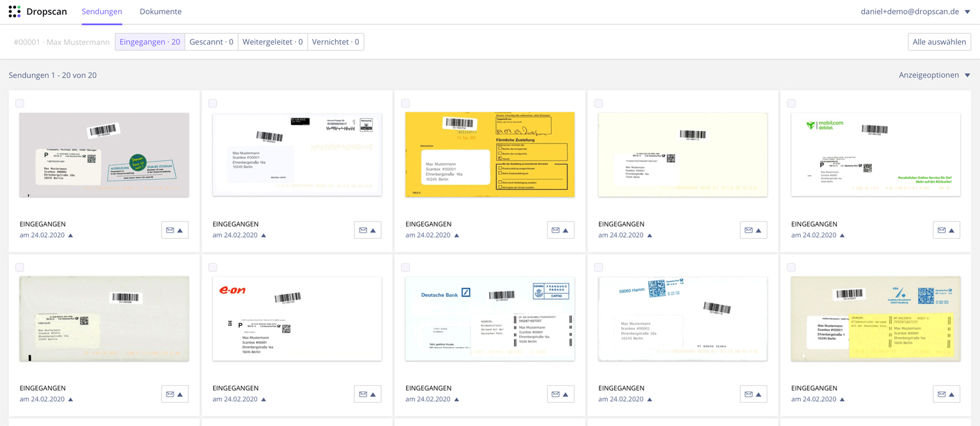
Task: Expand the Anzeigeoptionen dropdown
Action: tap(934, 75)
